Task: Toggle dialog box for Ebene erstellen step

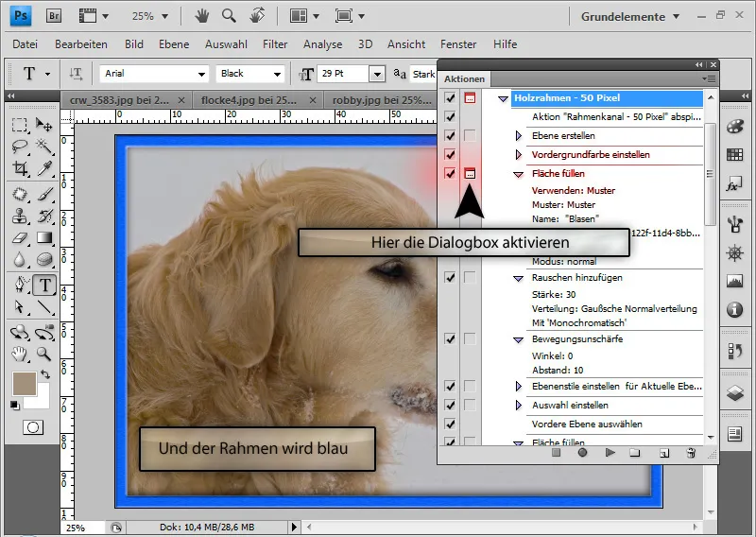Action: 470,135
